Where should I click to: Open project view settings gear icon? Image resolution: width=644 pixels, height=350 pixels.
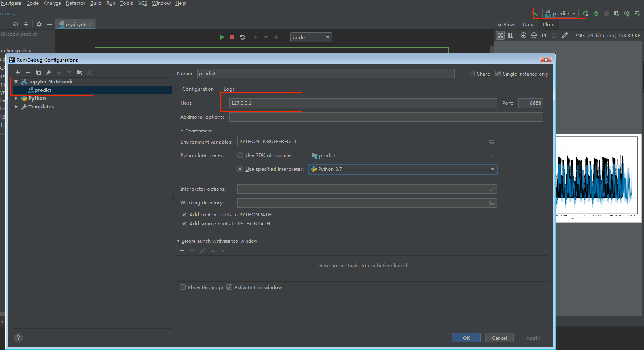[39, 24]
